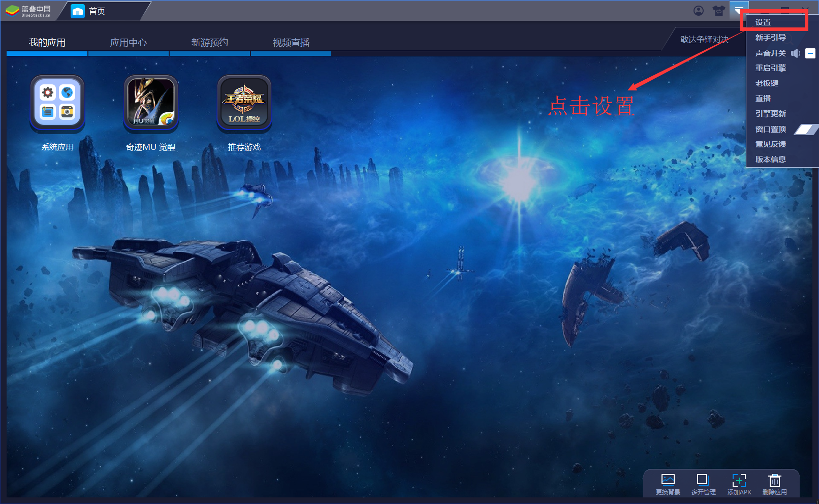Select 老板键 boss key menu item
This screenshot has width=819, height=504.
tap(767, 83)
